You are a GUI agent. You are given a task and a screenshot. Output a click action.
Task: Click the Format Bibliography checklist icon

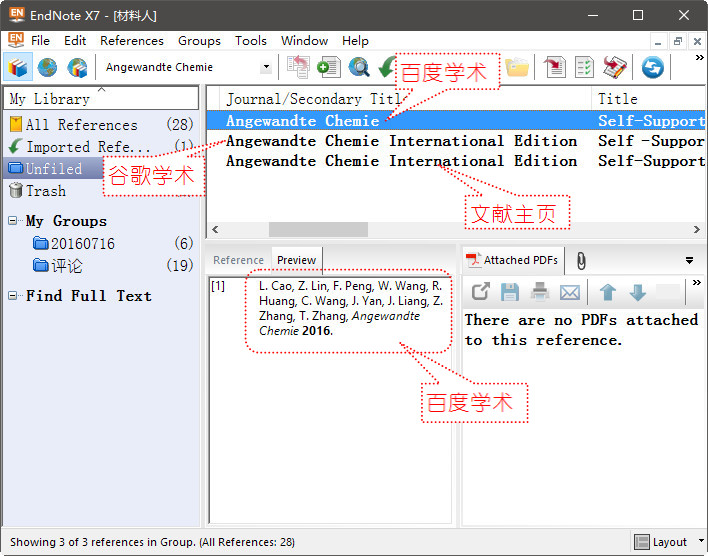(584, 67)
